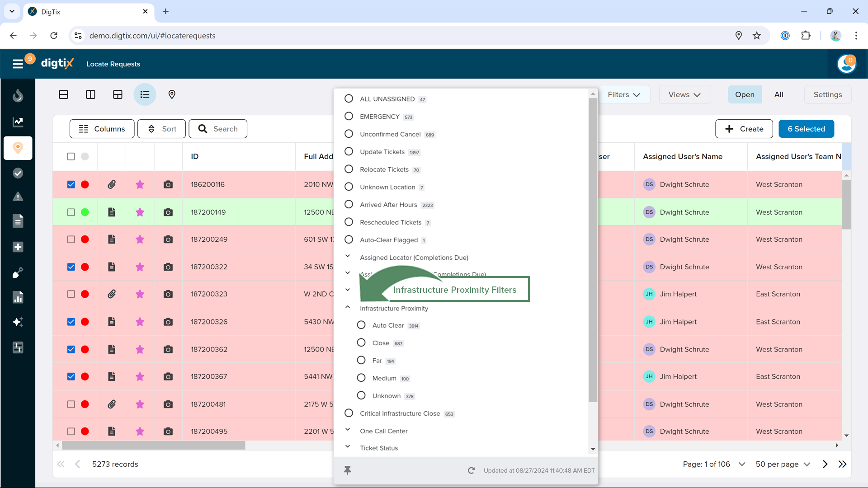Select the Auto Clear proximity radio

click(361, 325)
